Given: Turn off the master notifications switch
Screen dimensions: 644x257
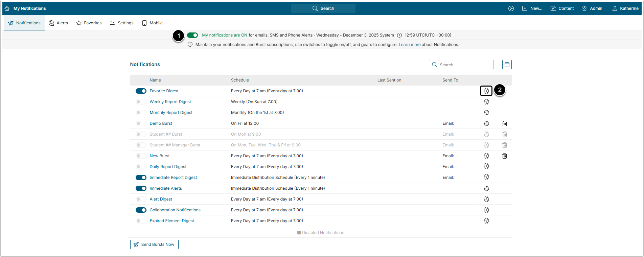Looking at the screenshot, I should click(192, 35).
